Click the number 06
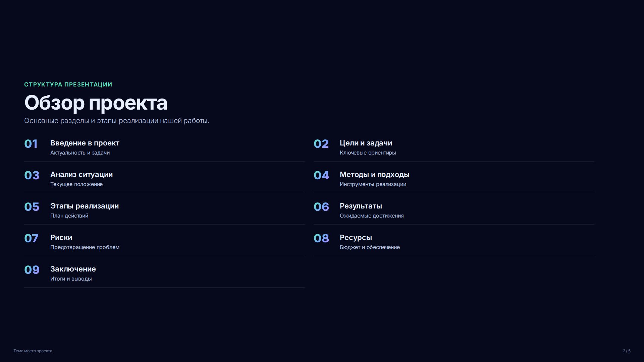644x362 pixels. coord(321,207)
